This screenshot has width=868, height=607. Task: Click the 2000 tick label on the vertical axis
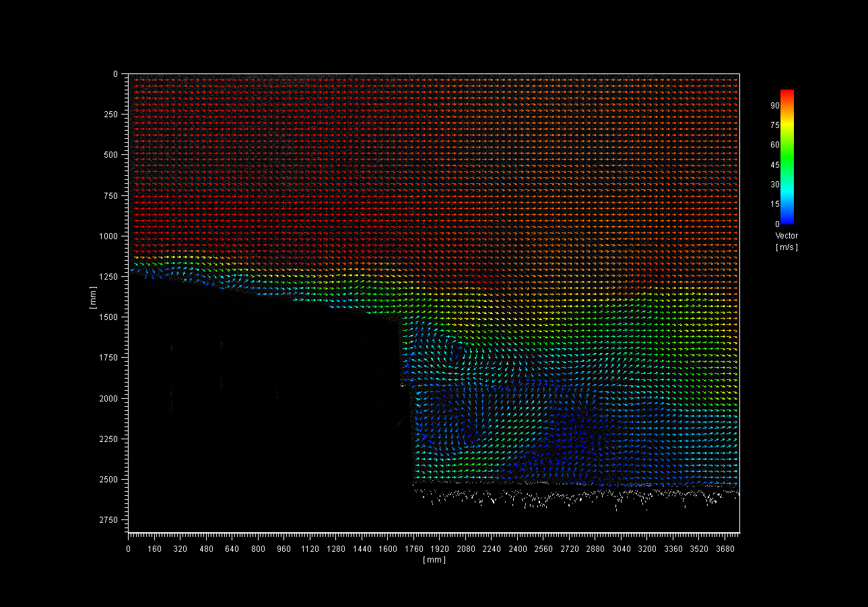109,398
